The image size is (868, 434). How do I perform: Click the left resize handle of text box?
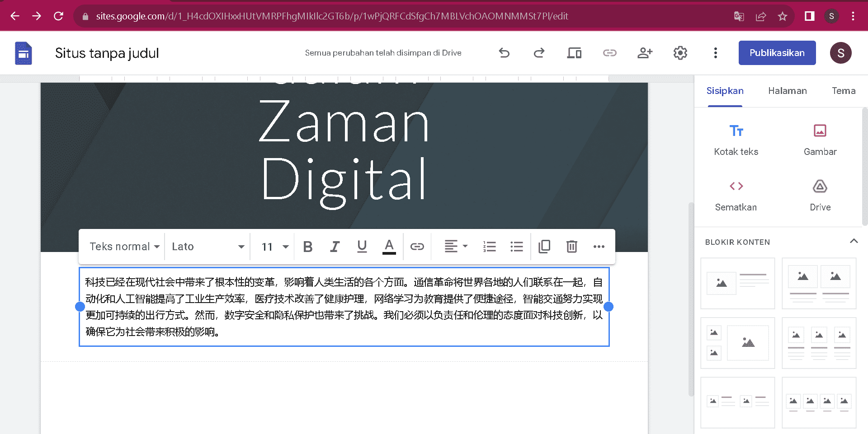click(80, 307)
